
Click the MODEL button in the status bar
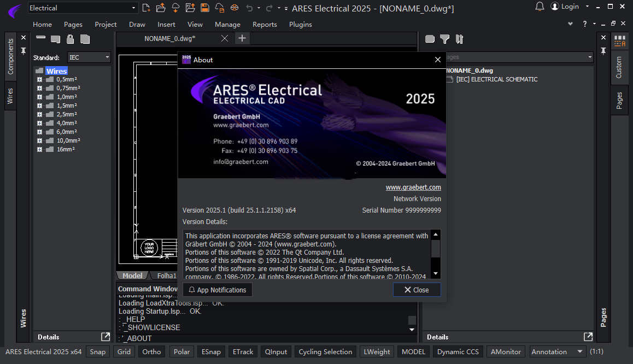(x=413, y=351)
